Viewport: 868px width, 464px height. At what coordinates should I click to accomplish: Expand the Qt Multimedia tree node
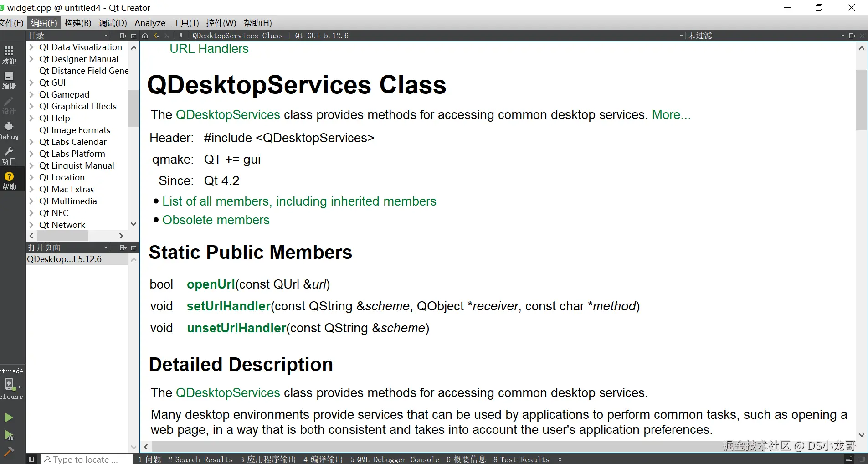(x=31, y=201)
